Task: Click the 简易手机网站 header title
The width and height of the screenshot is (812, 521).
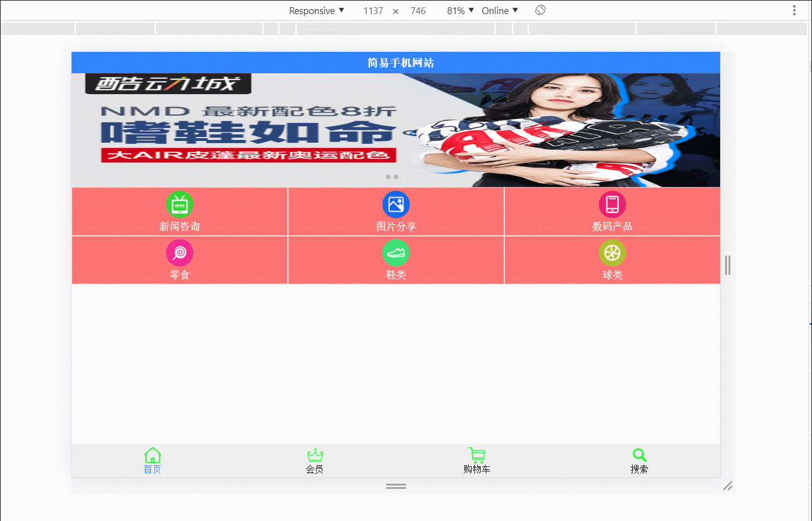Action: click(x=401, y=63)
